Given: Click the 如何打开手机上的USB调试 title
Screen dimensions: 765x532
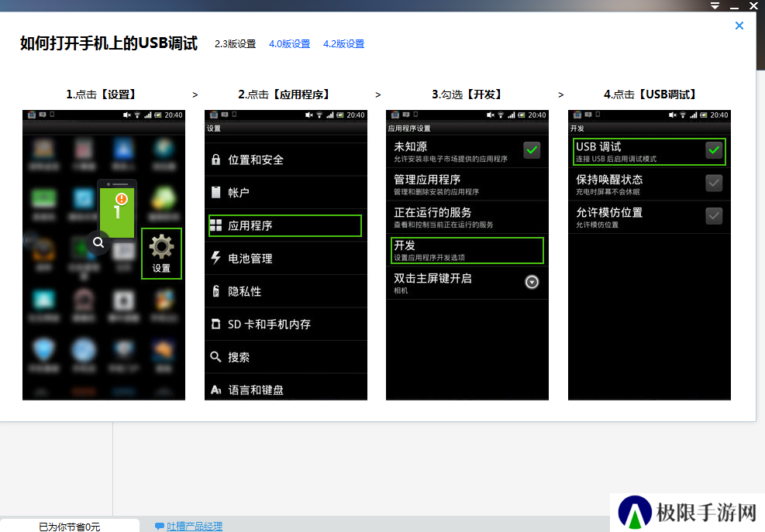Looking at the screenshot, I should (109, 43).
